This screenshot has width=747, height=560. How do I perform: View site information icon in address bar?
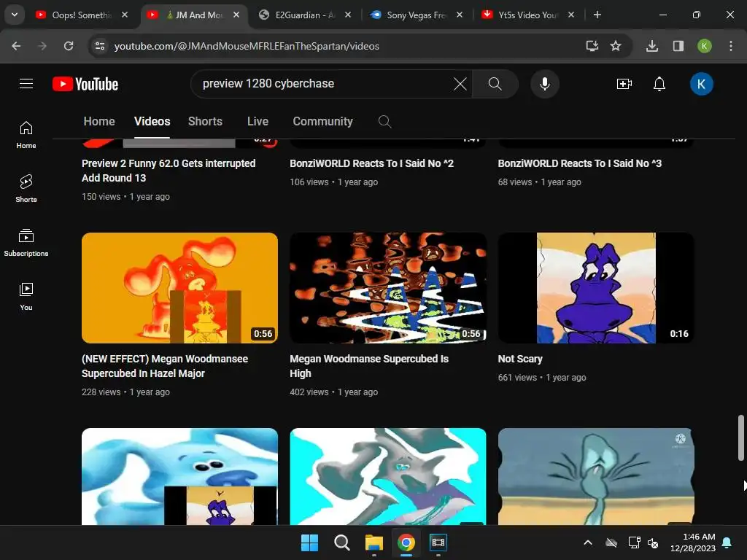tap(100, 46)
